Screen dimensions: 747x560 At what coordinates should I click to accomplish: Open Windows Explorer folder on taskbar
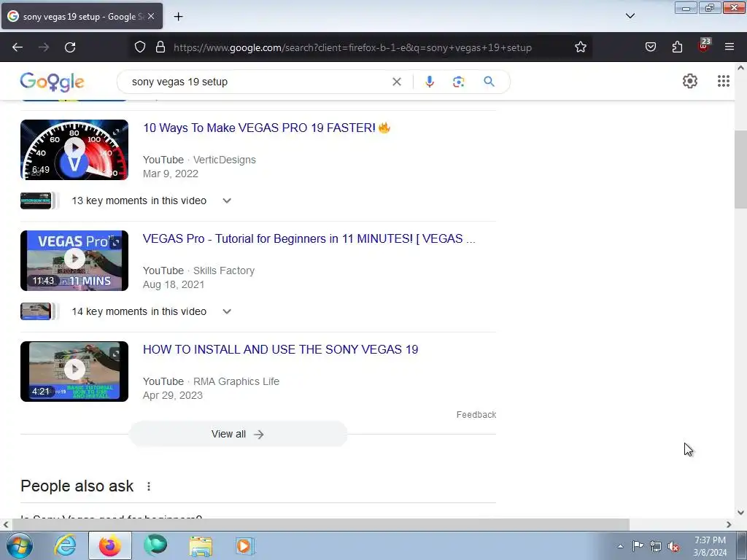(201, 545)
